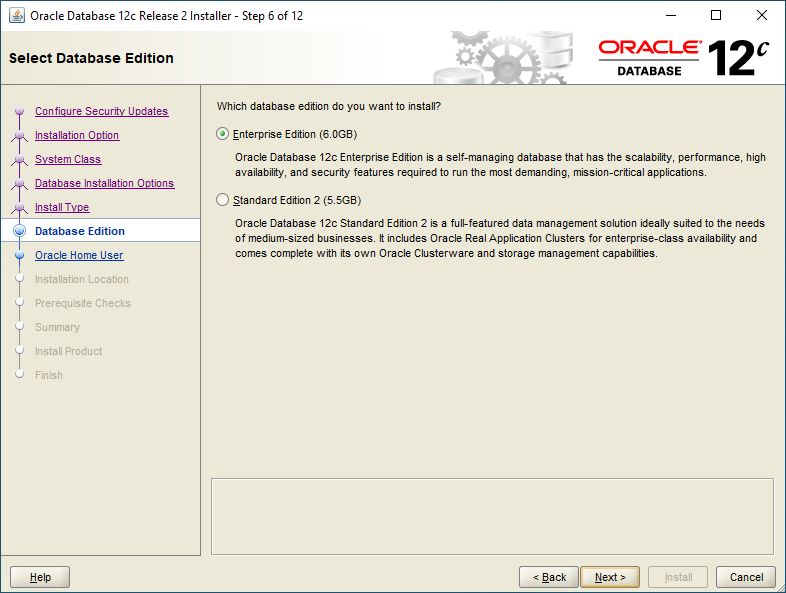786x593 pixels.
Task: Click the Oracle 12c Database logo
Action: click(684, 58)
